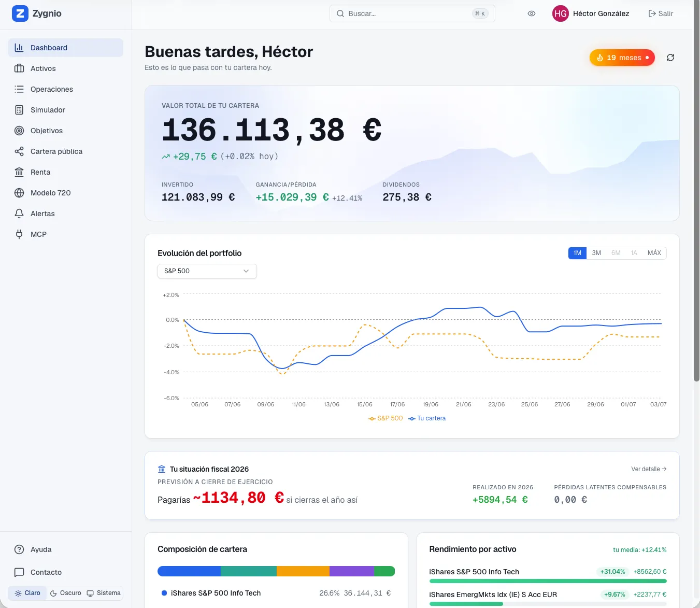Open Cartera pública menu item
Viewport: 700px width, 608px height.
(65, 151)
